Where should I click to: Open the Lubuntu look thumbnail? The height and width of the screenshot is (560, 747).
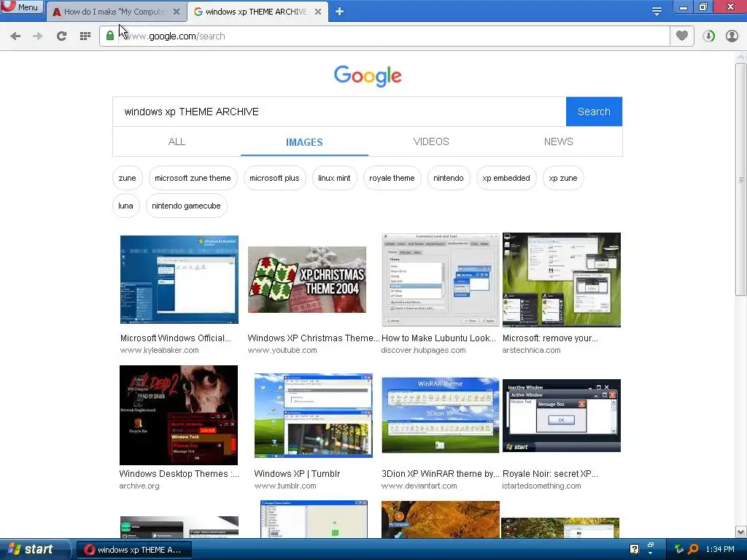click(440, 279)
